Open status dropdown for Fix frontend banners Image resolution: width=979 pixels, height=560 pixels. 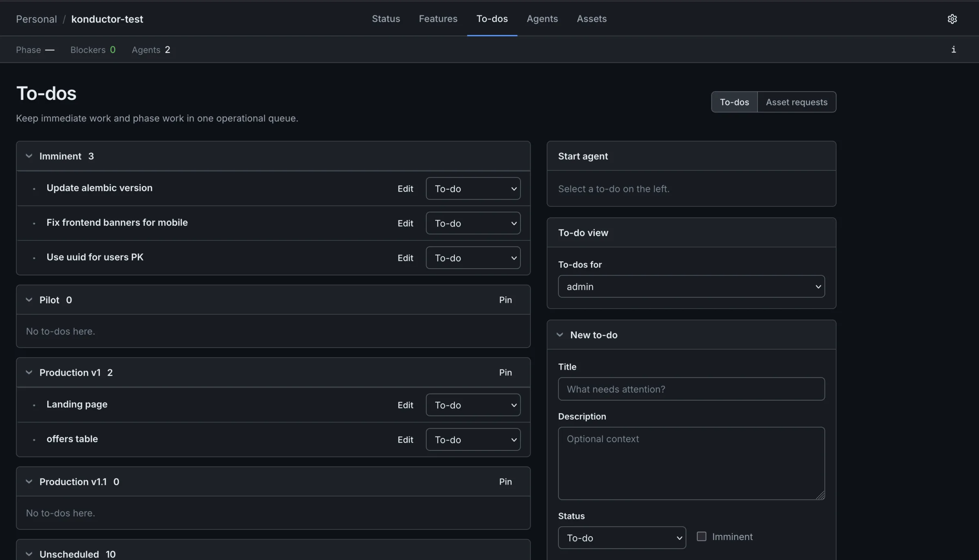473,223
